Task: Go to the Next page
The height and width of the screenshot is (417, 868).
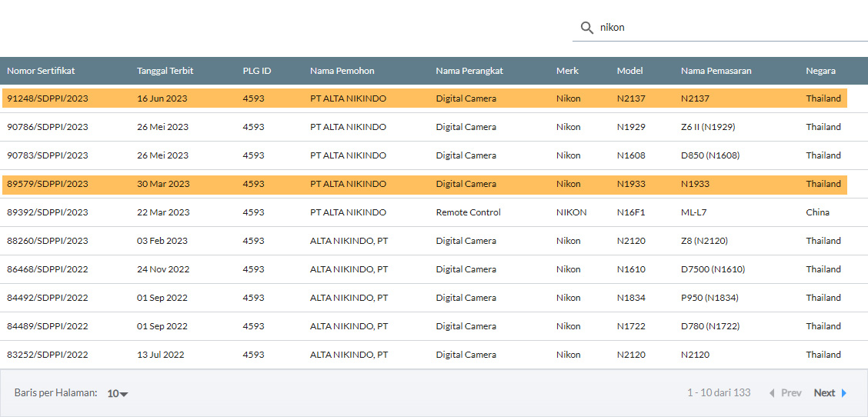Action: (824, 393)
